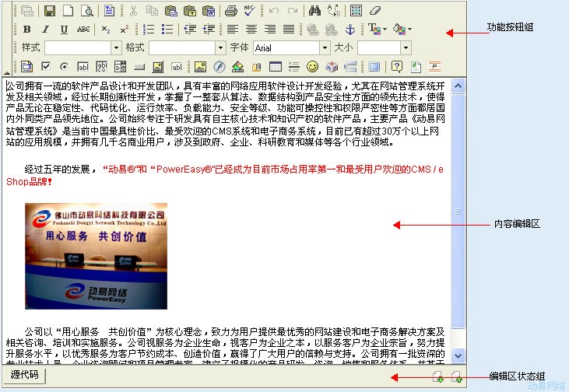Collapse the toolbar with the arrow
Screen dimensions: 569x392
coord(7,72)
